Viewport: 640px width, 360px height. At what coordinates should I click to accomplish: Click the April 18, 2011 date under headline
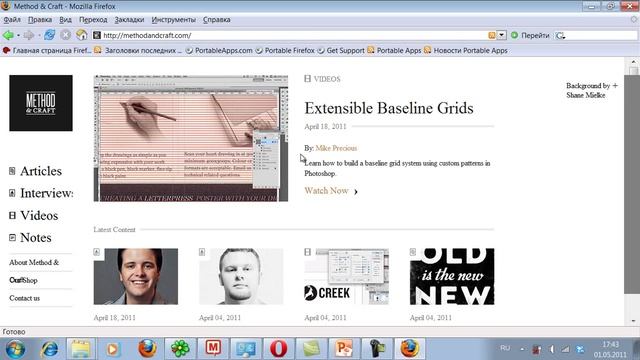325,127
